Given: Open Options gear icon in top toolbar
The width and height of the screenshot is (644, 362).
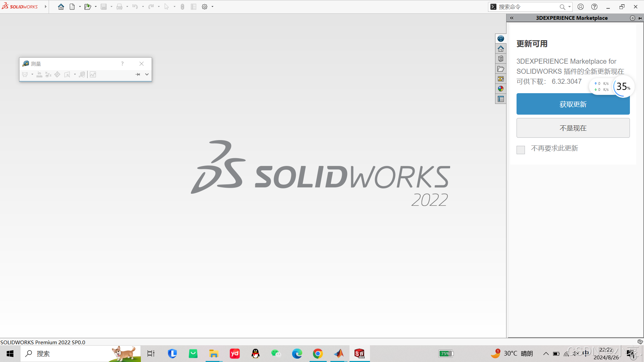Looking at the screenshot, I should tap(205, 7).
